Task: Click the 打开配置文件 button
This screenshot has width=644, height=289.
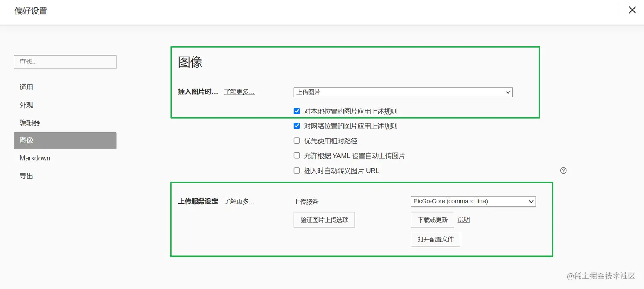Action: [x=435, y=239]
